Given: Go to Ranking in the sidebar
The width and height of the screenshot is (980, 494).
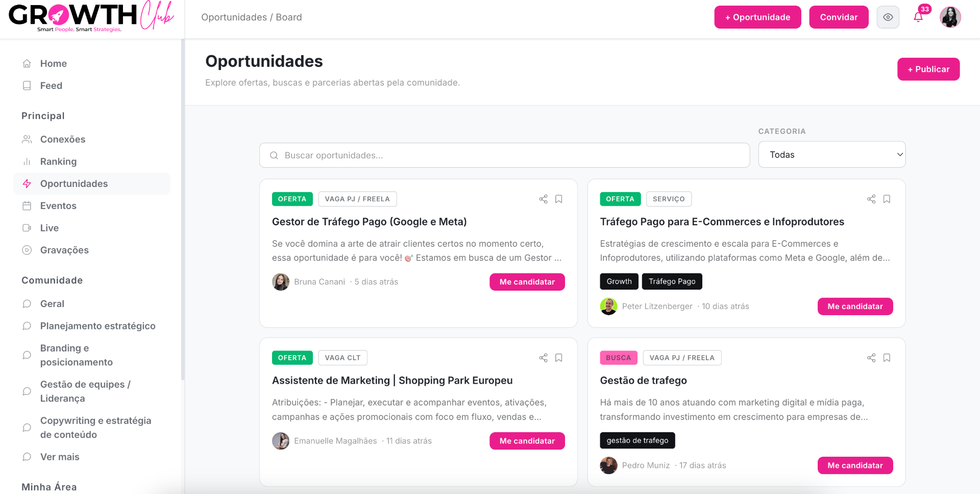Looking at the screenshot, I should [58, 161].
